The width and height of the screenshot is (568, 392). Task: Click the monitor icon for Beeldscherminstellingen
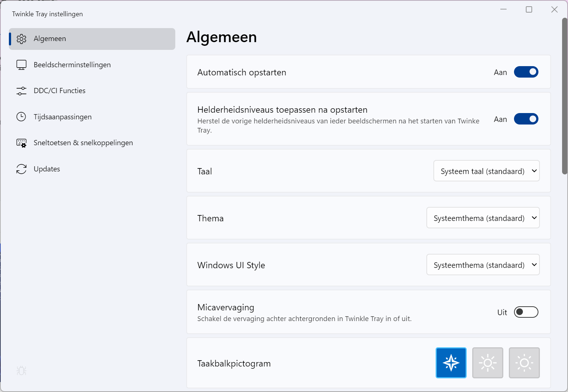21,64
